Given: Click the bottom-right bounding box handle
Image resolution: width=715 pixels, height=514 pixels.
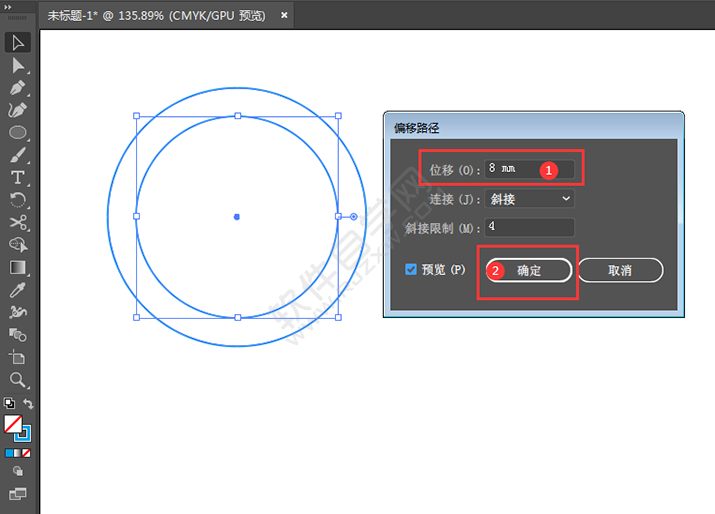Looking at the screenshot, I should 338,317.
